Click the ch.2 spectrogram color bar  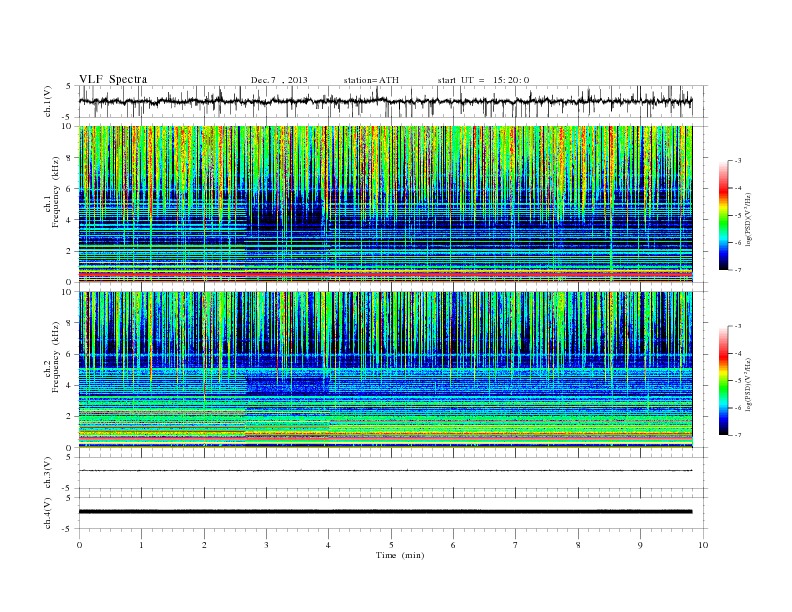tap(723, 381)
